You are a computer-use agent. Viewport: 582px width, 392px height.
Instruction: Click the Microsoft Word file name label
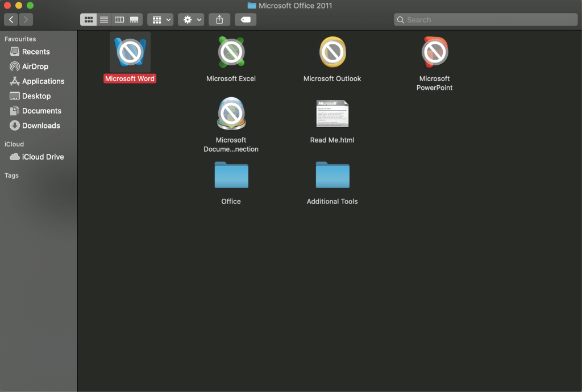130,78
